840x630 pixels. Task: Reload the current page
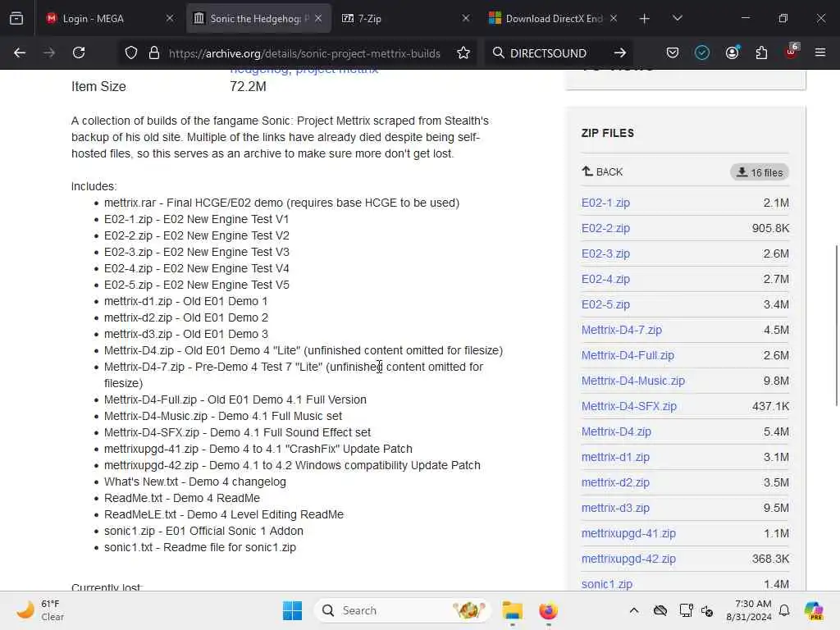[x=79, y=52]
